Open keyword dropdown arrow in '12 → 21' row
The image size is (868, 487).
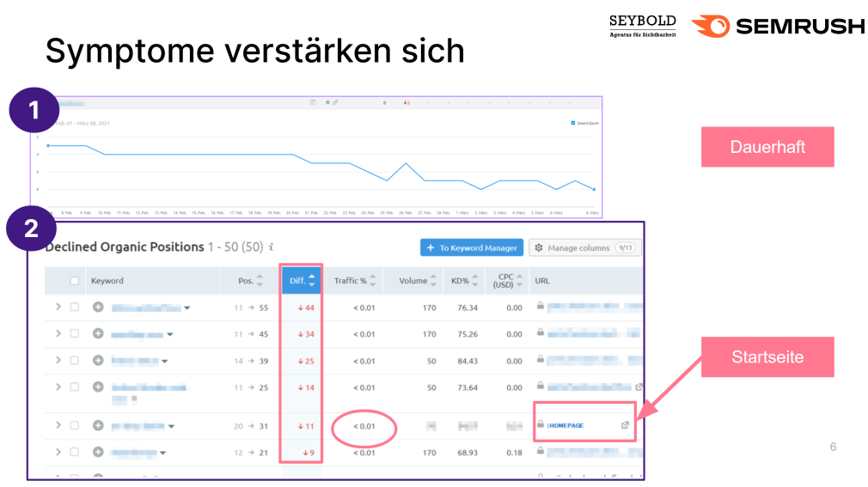click(162, 453)
